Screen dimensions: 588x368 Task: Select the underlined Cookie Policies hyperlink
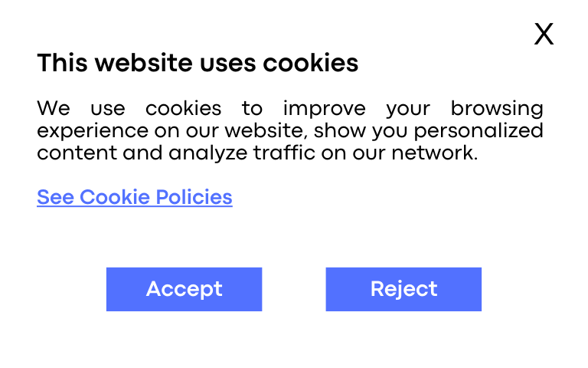(x=135, y=197)
